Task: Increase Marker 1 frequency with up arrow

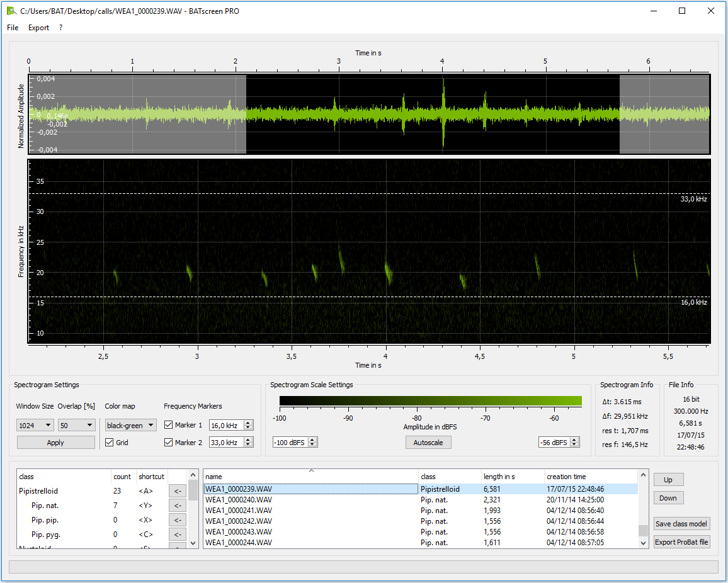Action: pyautogui.click(x=248, y=423)
